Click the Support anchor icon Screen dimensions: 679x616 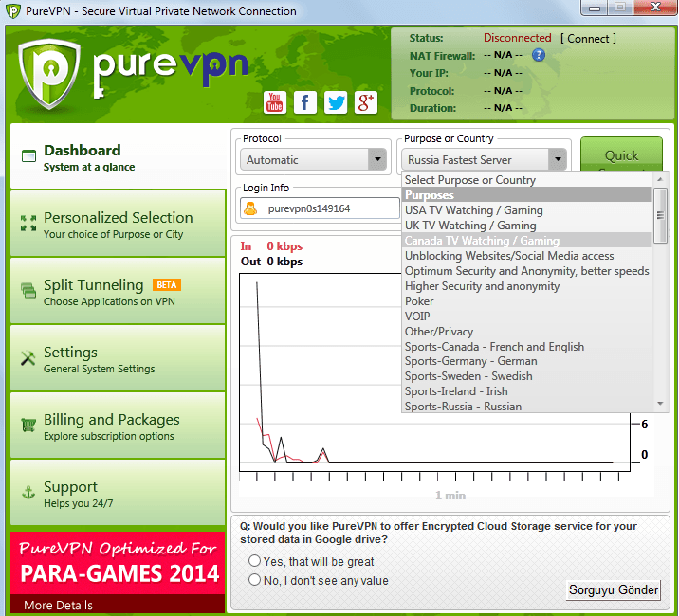[28, 492]
